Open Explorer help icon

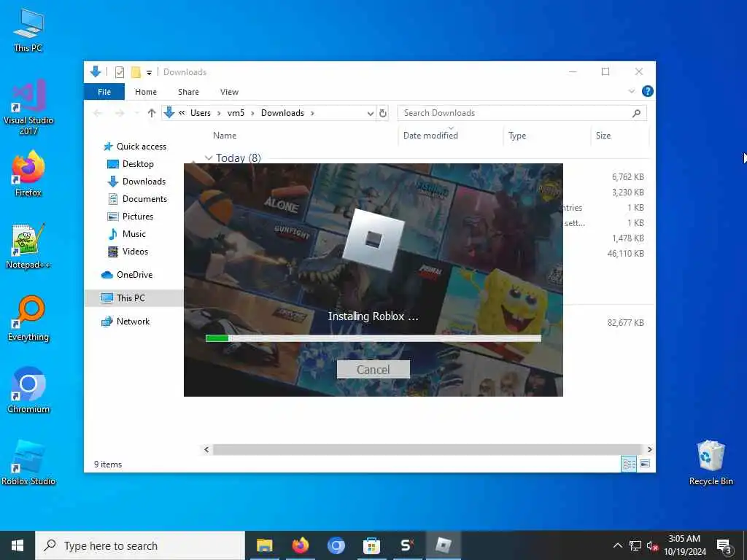648,91
